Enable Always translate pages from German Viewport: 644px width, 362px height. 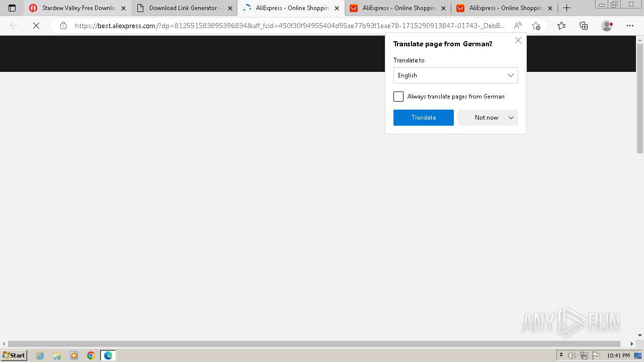coord(398,97)
